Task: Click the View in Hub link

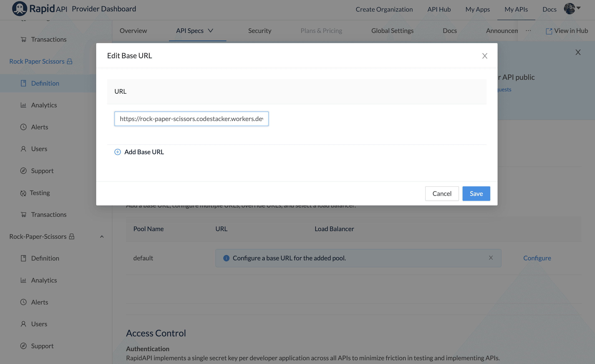Action: coord(571,31)
